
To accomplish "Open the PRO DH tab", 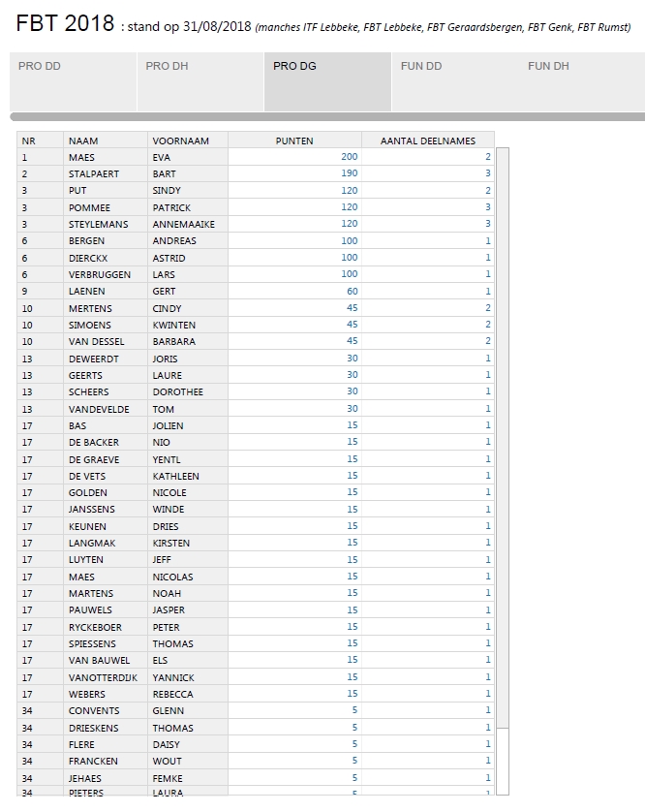I will (x=200, y=81).
